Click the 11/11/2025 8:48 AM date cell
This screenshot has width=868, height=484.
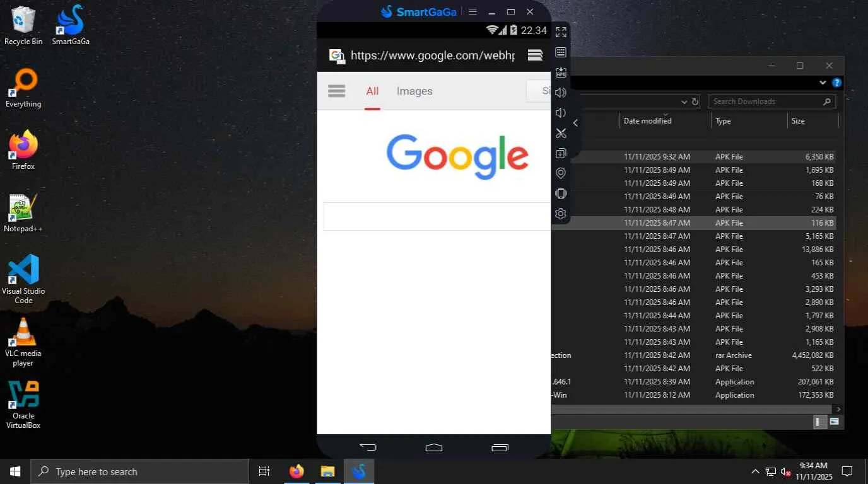click(x=657, y=210)
